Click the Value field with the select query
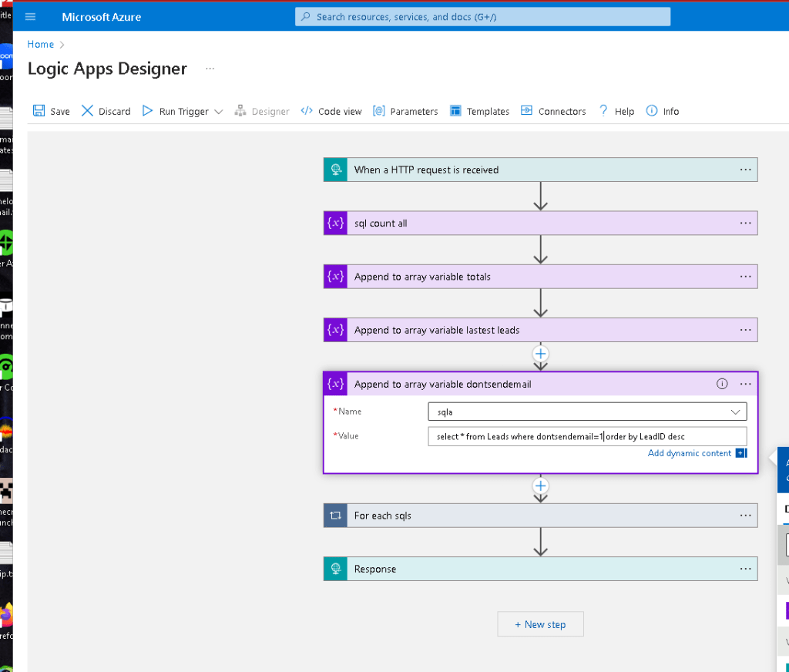Screen dimensions: 789x672 (587, 436)
